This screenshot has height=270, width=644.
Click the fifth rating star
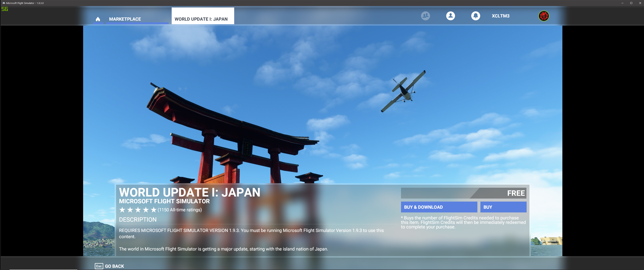(x=154, y=210)
